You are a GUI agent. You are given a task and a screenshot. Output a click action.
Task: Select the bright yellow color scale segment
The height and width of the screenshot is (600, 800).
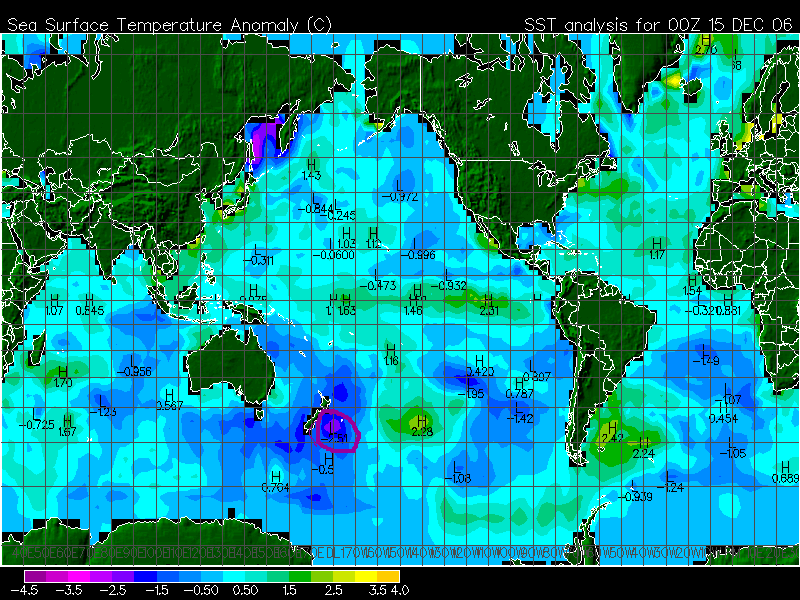[x=366, y=577]
